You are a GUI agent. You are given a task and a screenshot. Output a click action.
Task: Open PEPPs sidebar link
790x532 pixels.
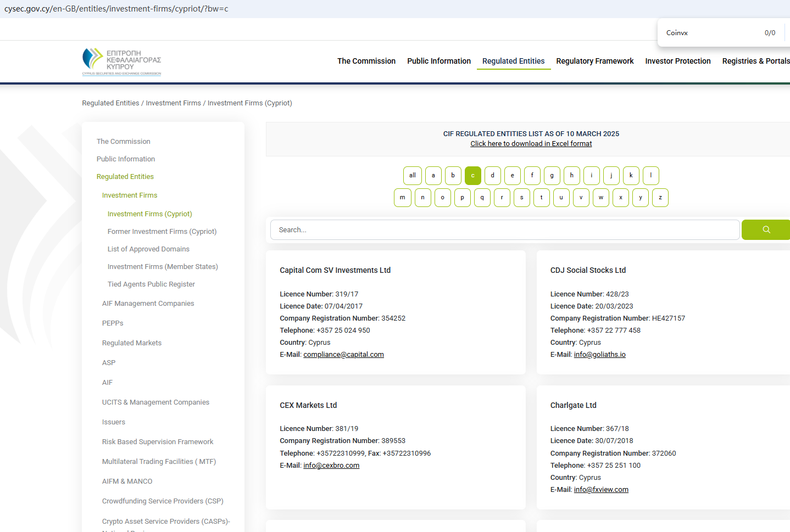113,323
